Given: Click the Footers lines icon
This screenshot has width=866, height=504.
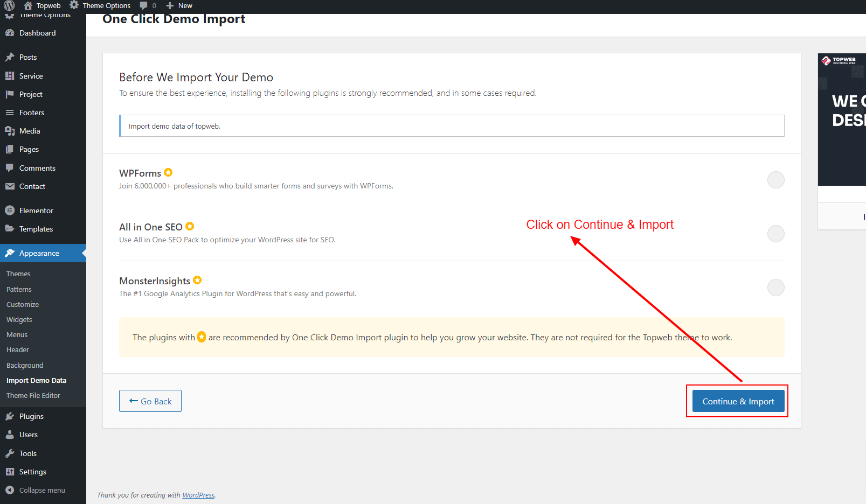Looking at the screenshot, I should coord(10,113).
